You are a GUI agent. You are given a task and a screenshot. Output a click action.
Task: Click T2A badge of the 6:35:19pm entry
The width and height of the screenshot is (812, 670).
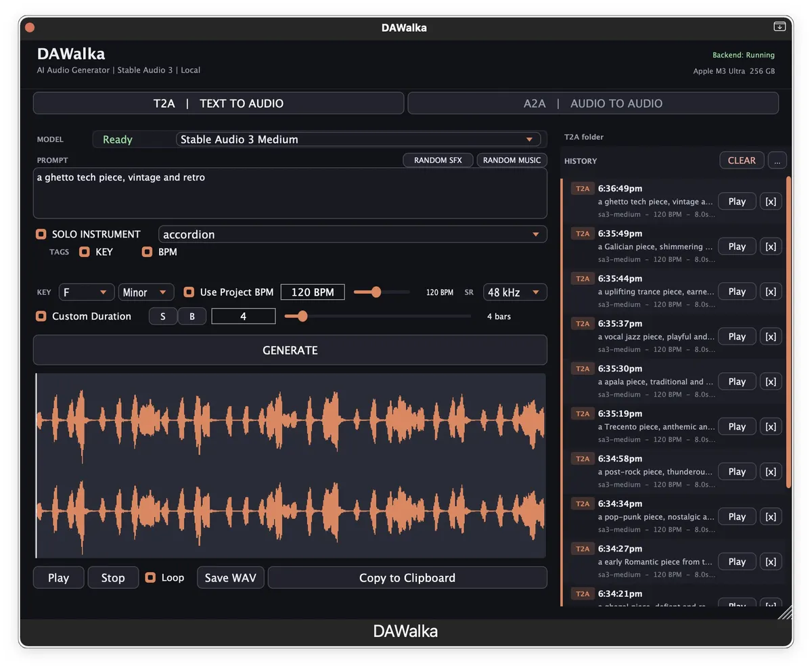583,414
